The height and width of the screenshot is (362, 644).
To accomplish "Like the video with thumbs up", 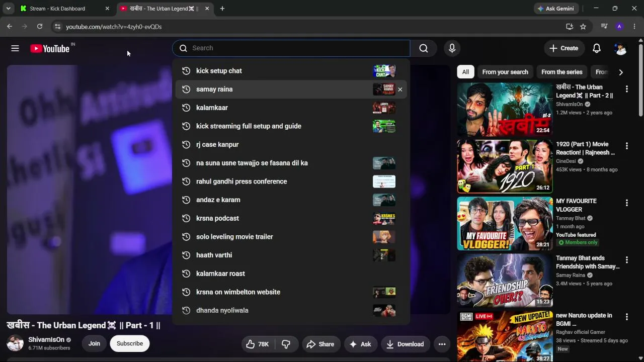I will (257, 344).
